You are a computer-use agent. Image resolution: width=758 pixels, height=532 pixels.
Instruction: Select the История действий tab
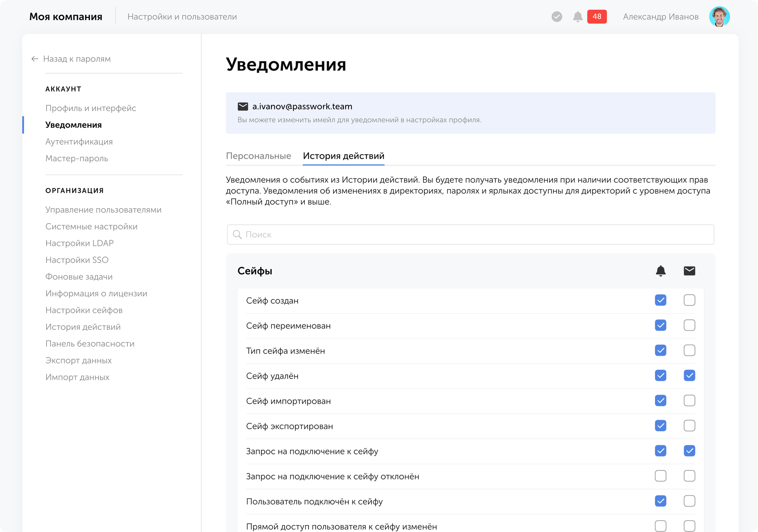(343, 156)
